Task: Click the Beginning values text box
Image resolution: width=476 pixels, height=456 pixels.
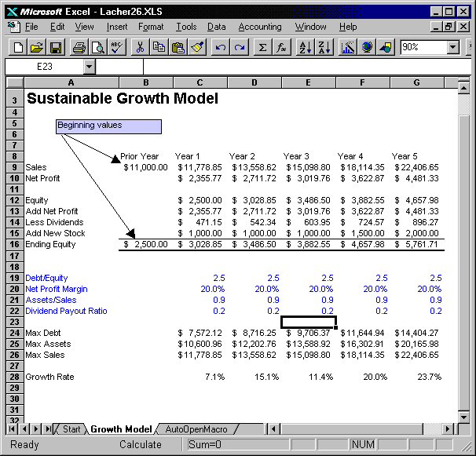Action: pyautogui.click(x=108, y=126)
